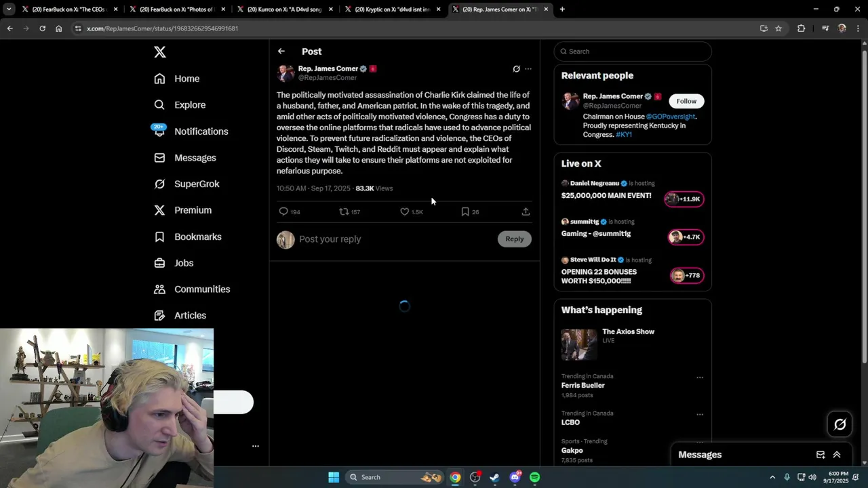Image resolution: width=868 pixels, height=488 pixels.
Task: Open the post's three-dot more menu
Action: click(x=528, y=69)
